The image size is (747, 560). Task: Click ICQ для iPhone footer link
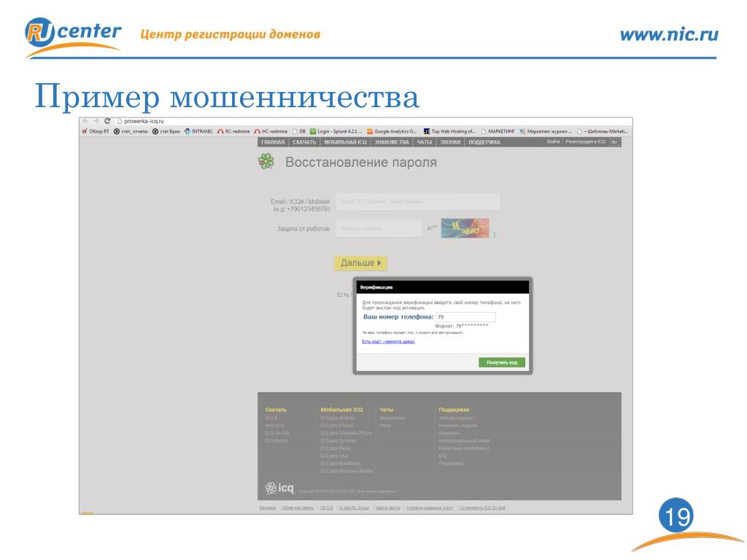click(x=337, y=425)
